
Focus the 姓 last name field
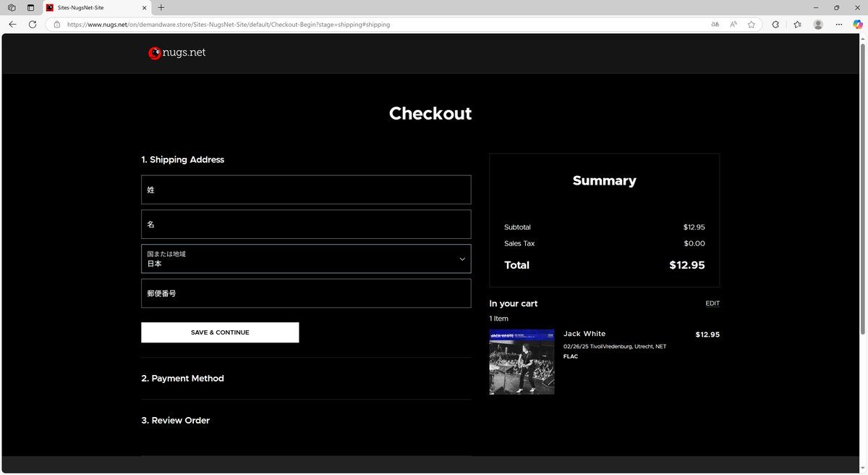pos(306,190)
